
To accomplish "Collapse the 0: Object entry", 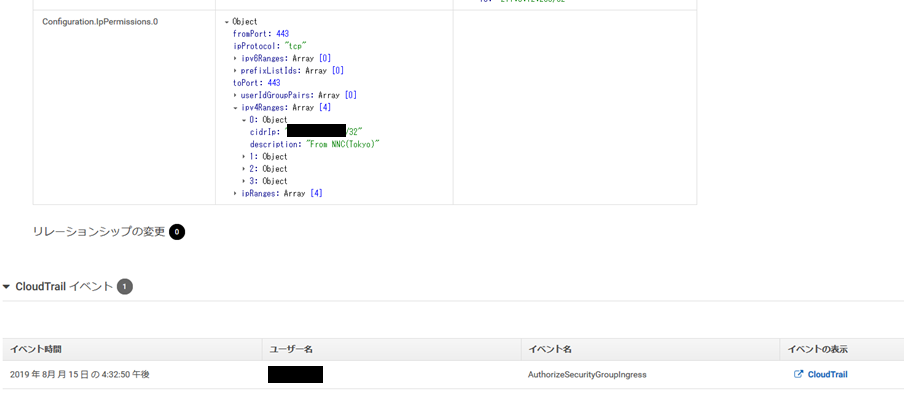I will (x=244, y=120).
